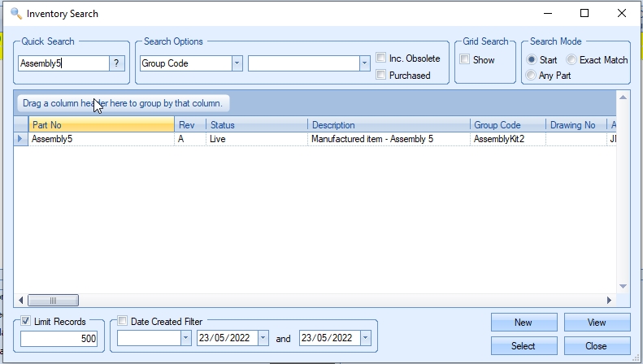Screen dimensions: 643x364
Task: Click the horizontal scrollbar left arrow
Action: point(22,300)
